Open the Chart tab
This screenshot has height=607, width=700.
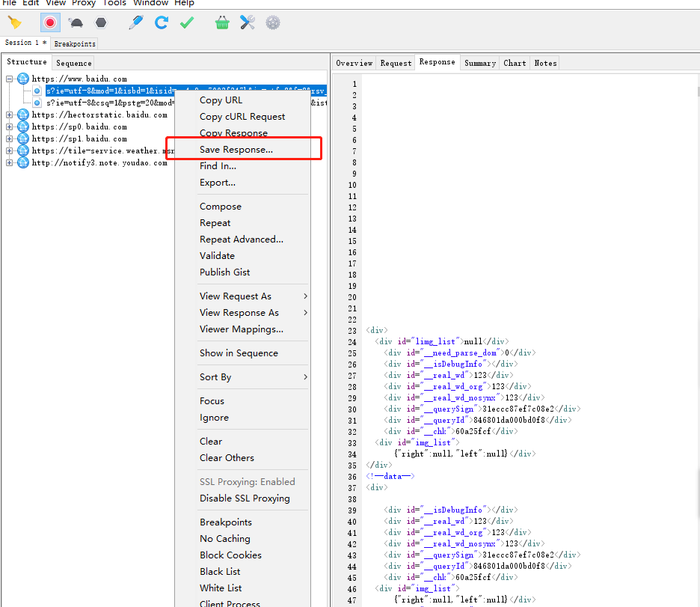point(515,63)
